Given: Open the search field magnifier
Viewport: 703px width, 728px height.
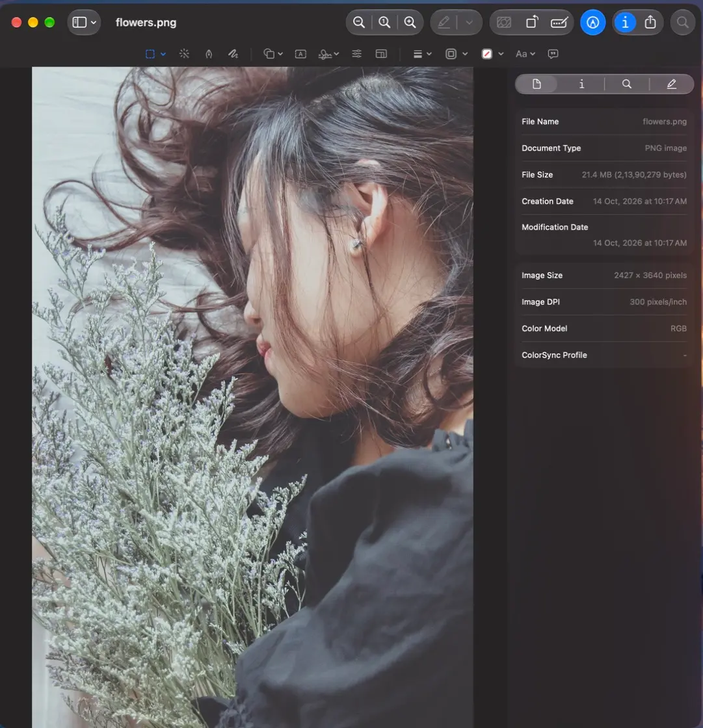Looking at the screenshot, I should point(683,22).
